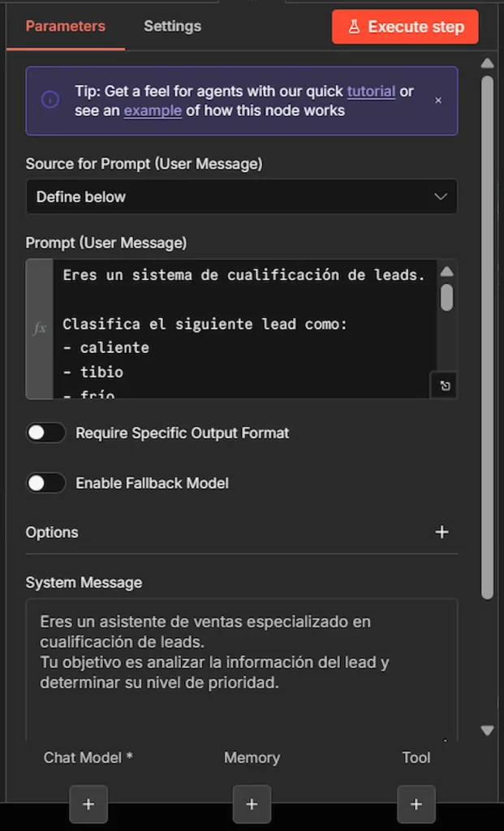Enable Require Specific Output Format
504x831 pixels.
coord(45,433)
